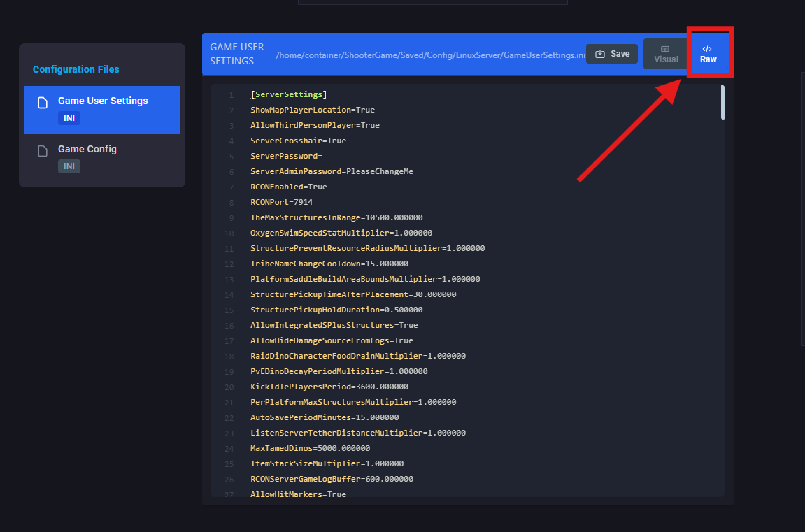The width and height of the screenshot is (805, 532).
Task: Click StructurePickupTimeAfterPlacement=30.000000 line
Action: click(353, 294)
